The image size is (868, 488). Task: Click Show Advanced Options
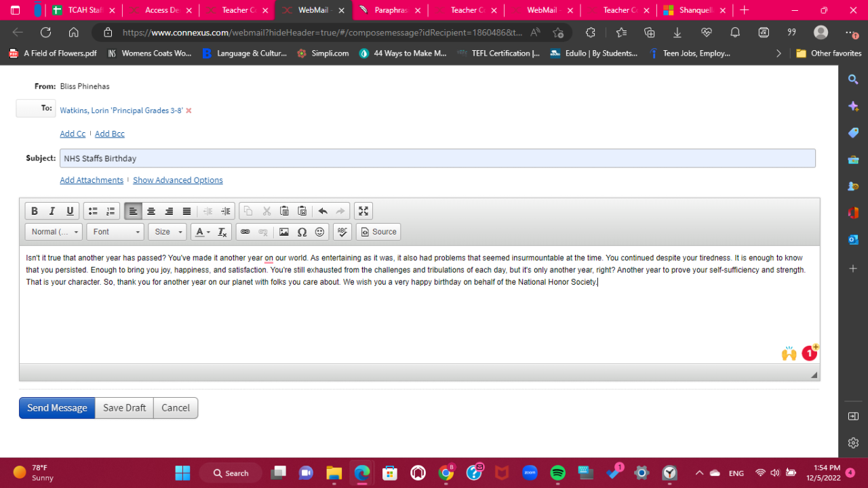[178, 180]
